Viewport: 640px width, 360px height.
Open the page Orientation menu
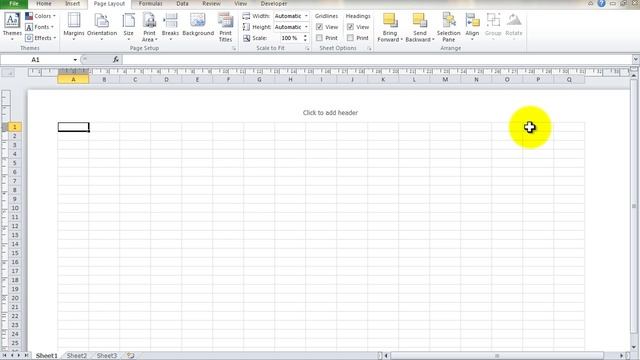(102, 27)
